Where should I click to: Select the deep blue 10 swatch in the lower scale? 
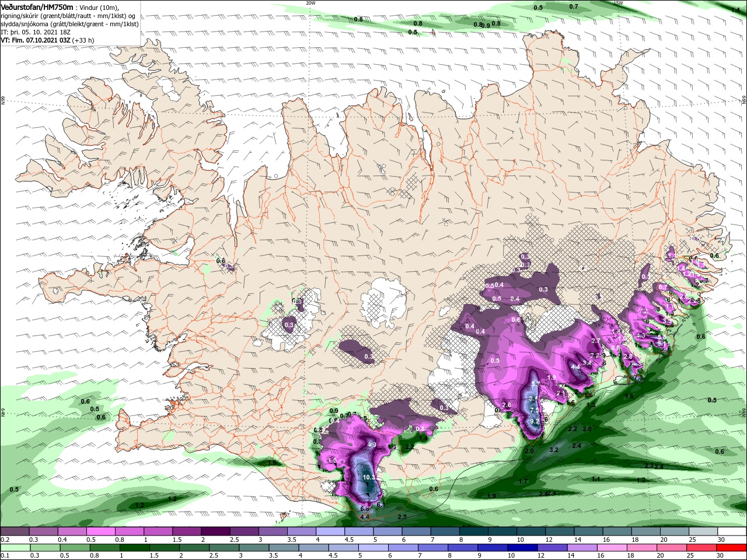click(x=523, y=548)
